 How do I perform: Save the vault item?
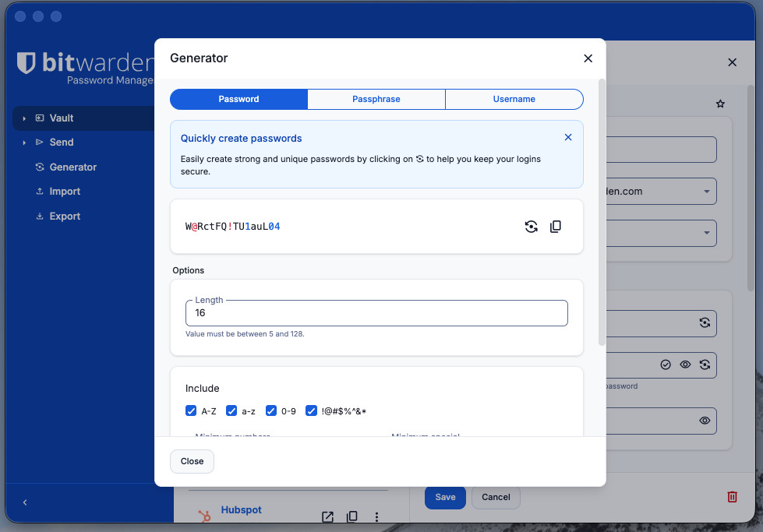point(445,497)
